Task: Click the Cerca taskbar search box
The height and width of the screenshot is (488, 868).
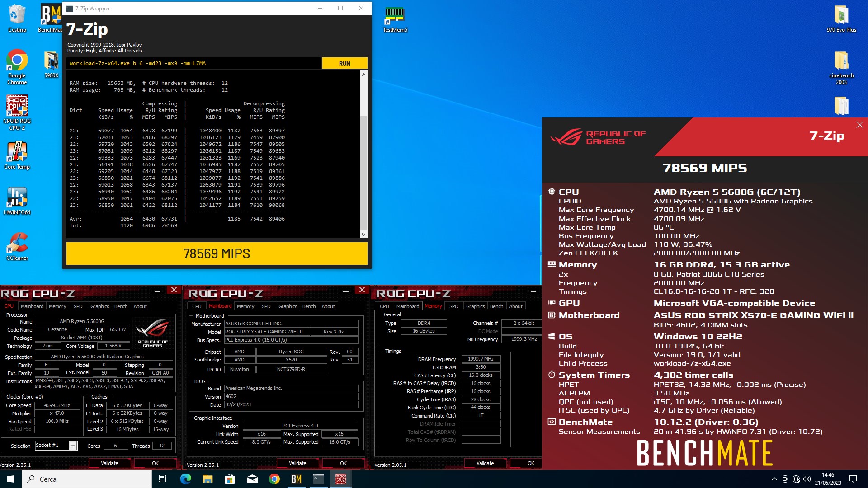Action: (87, 479)
